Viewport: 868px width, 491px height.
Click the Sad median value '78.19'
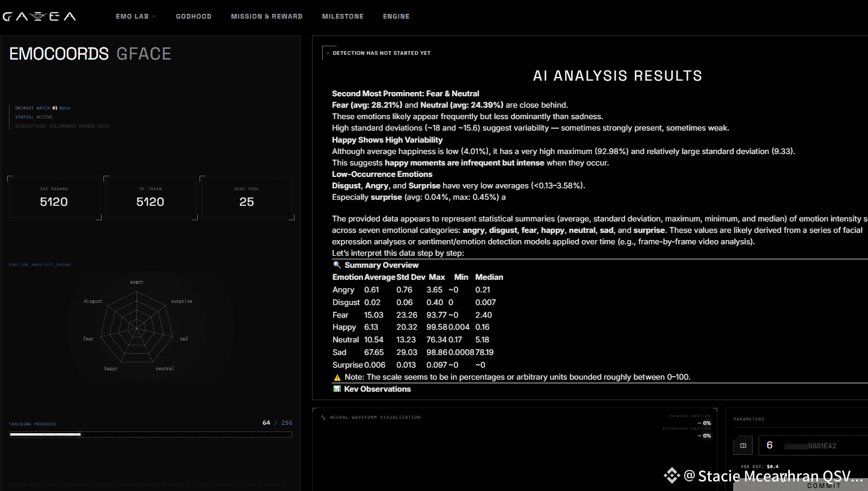pos(485,353)
